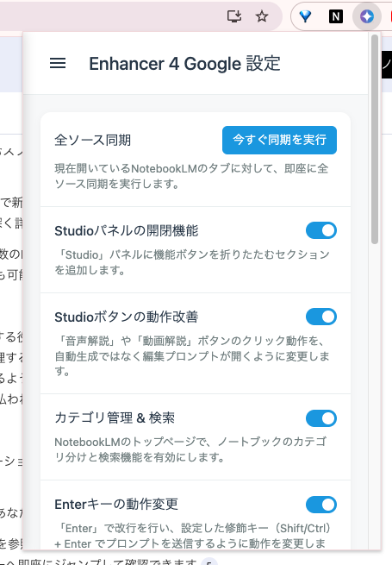The image size is (392, 565).
Task: Open the blue diamond extension icon
Action: 305,16
